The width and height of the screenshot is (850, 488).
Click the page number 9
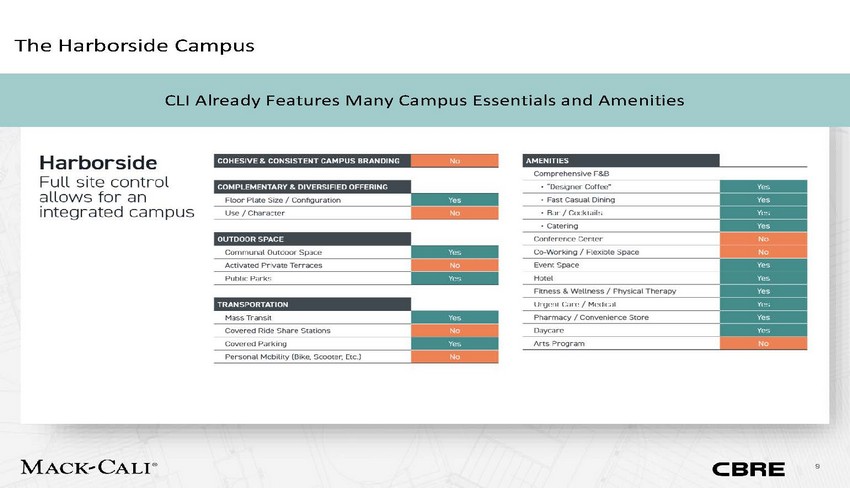click(x=817, y=465)
